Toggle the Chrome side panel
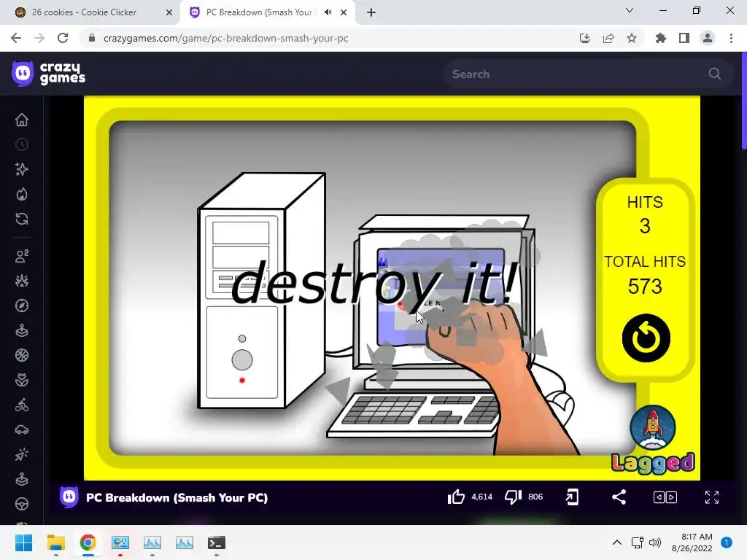747x560 pixels. click(684, 38)
